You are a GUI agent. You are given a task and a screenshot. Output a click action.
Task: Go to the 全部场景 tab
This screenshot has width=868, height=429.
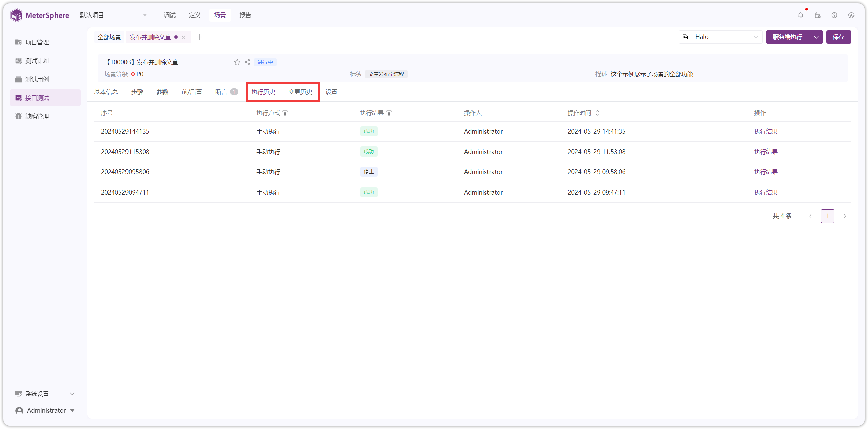tap(109, 37)
